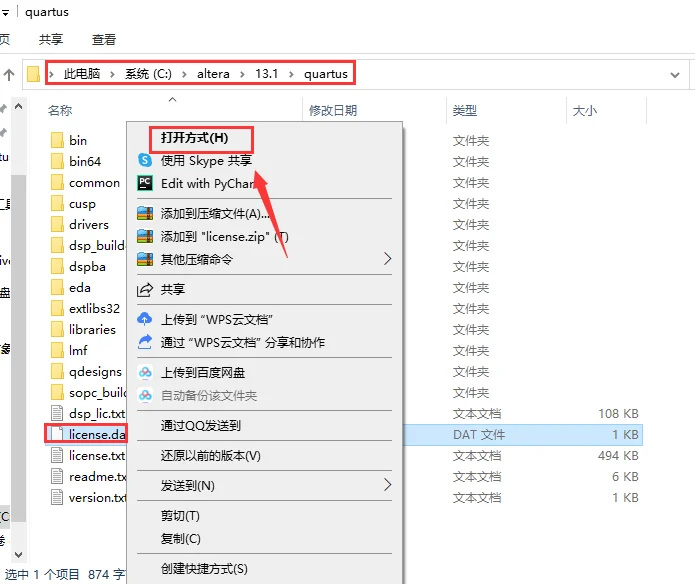Select 通过QQ发送到 menu entry
Viewport: 695px width, 584px height.
201,426
